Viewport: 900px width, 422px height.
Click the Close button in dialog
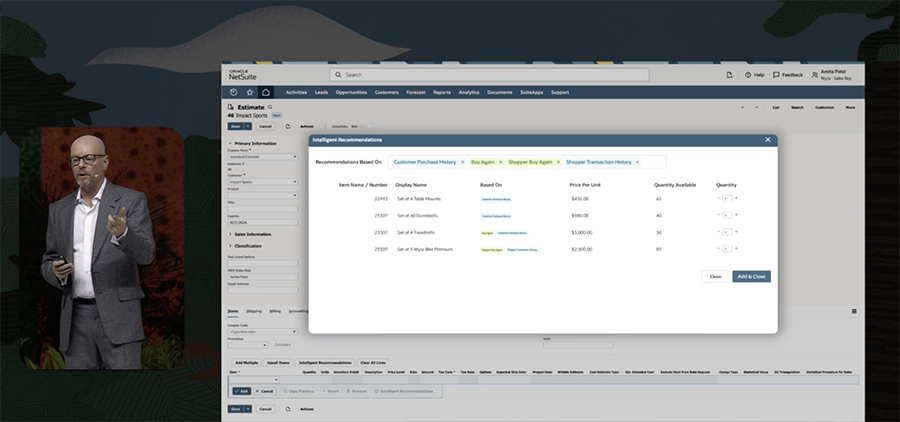tap(715, 276)
